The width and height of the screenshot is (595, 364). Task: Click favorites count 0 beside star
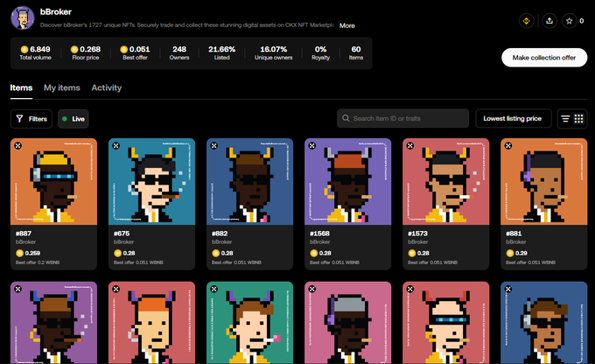(x=581, y=21)
